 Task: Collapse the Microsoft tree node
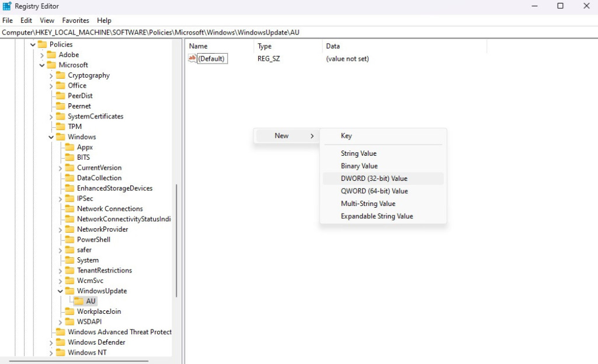41,65
